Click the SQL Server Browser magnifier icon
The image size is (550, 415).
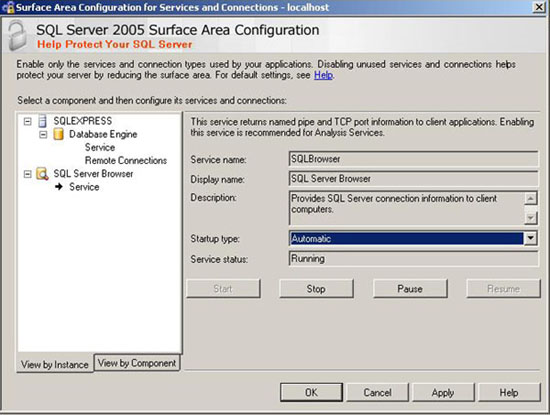point(42,174)
